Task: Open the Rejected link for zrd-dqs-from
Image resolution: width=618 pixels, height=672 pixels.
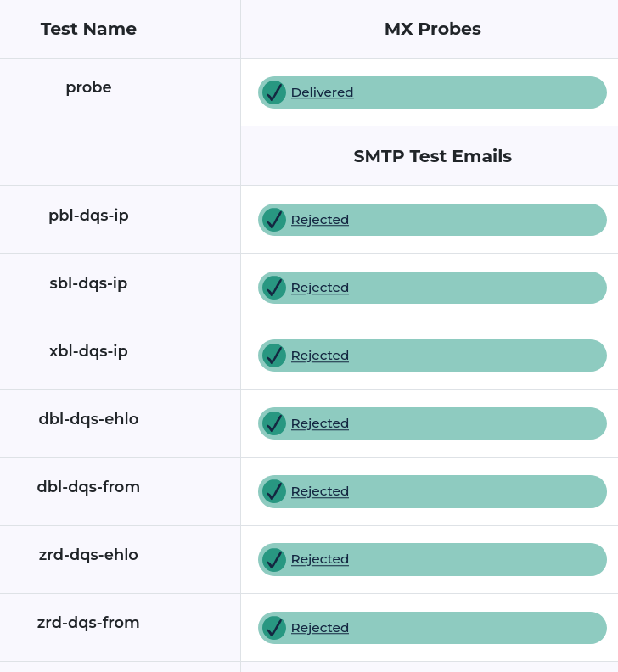Action: 320,628
